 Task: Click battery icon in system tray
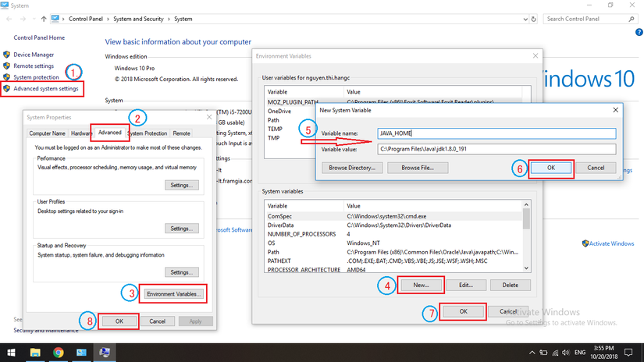tap(543, 353)
